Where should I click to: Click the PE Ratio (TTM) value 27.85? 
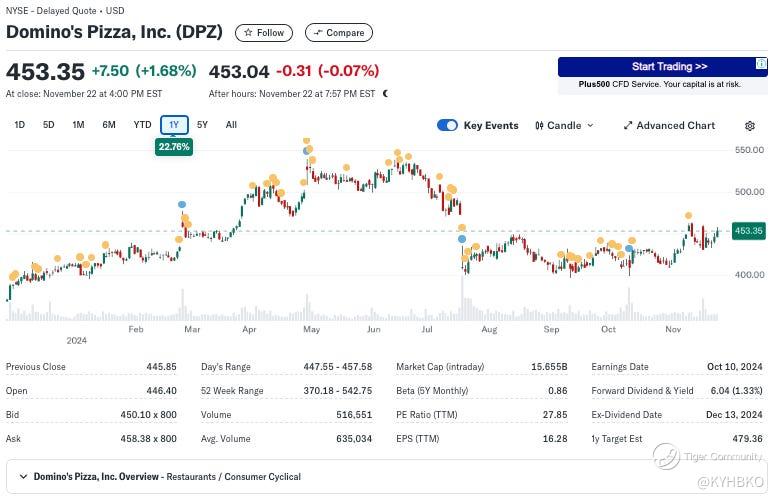[555, 414]
